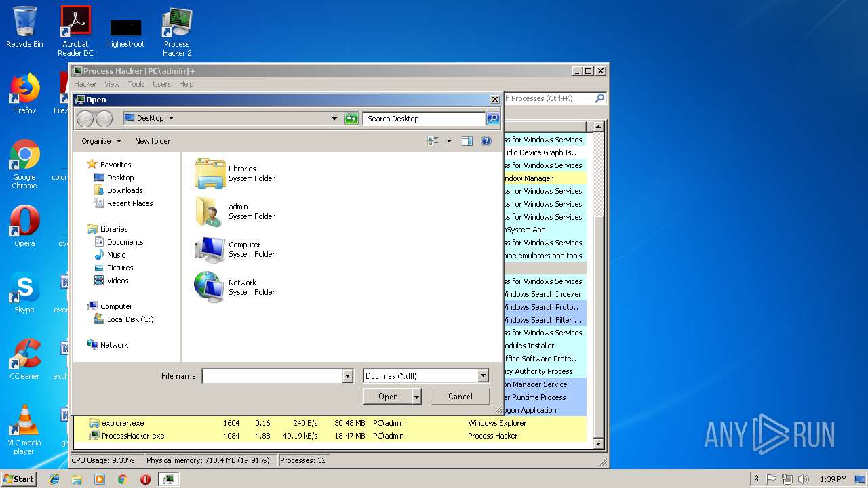Screen dimensions: 868x488
Task: Open the DLL files type filter dropdown
Action: [x=483, y=376]
